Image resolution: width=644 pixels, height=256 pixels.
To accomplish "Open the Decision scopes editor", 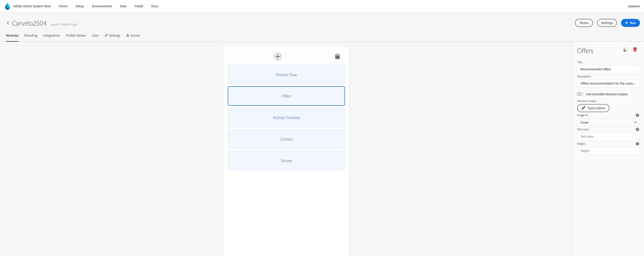I will 593,108.
